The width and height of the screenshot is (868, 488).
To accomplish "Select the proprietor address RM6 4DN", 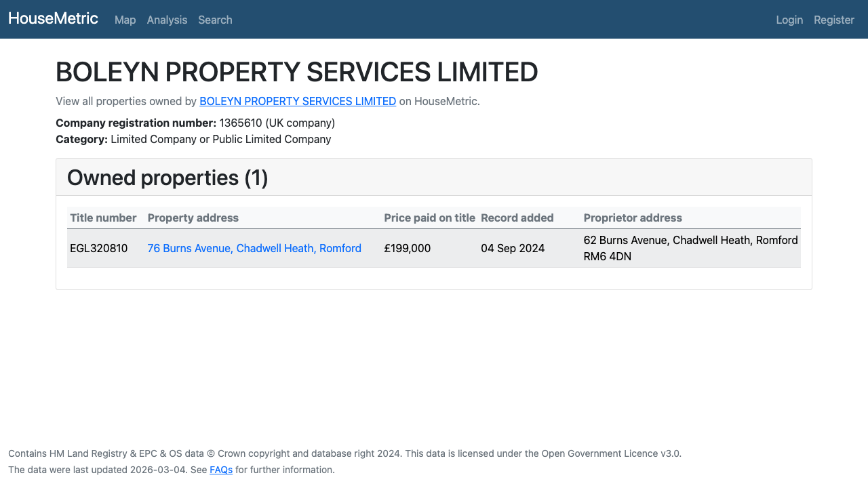I will 607,256.
